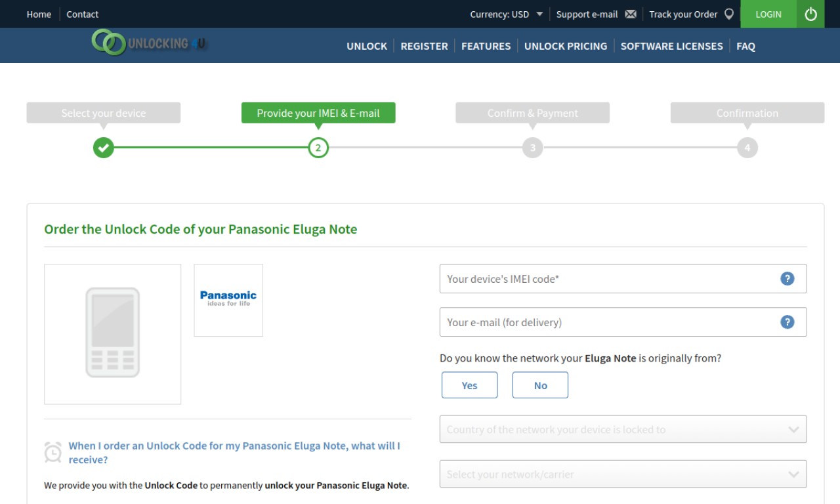The width and height of the screenshot is (840, 504).
Task: Click the power icon next to Login
Action: coord(810,14)
